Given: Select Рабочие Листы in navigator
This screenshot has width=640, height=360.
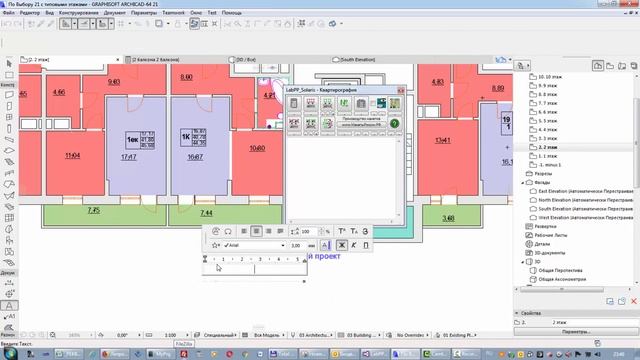Looking at the screenshot, I should pos(551,235).
